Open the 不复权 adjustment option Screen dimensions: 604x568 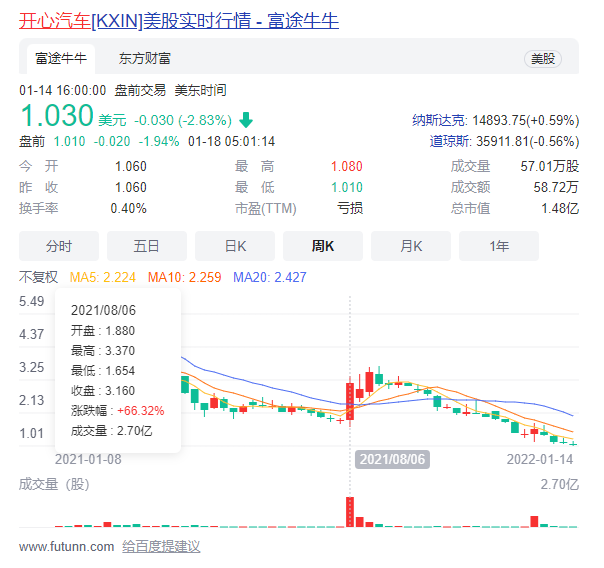point(39,277)
